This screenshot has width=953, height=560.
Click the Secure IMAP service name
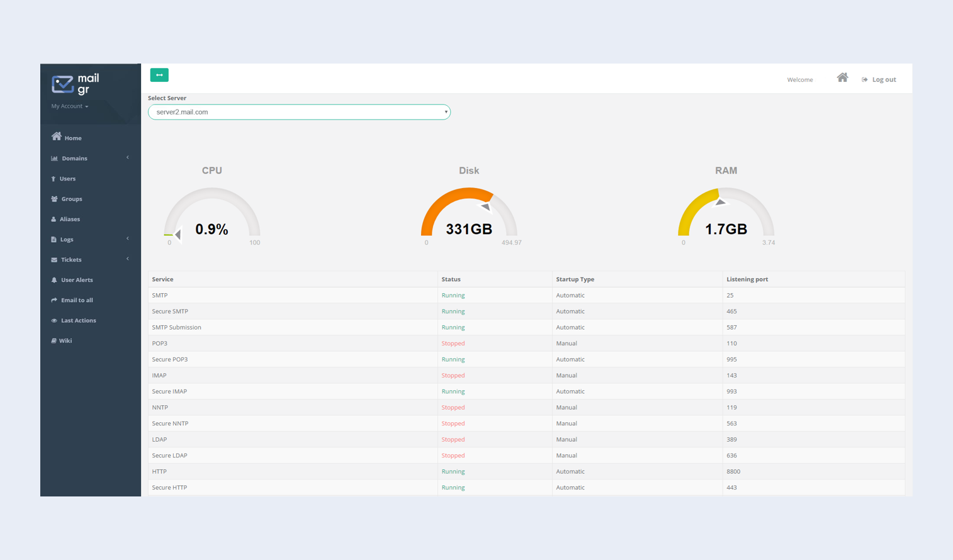[x=169, y=391]
